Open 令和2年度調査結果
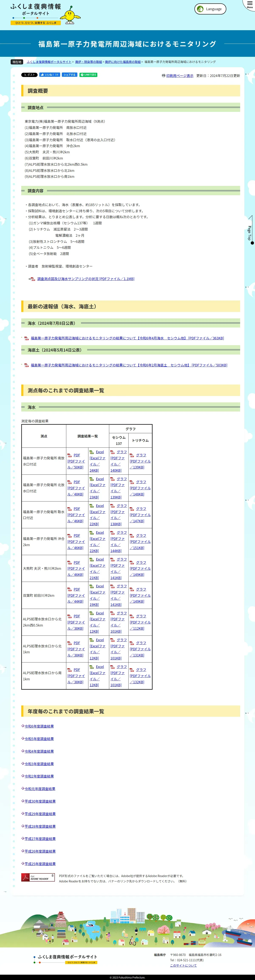 [39, 776]
